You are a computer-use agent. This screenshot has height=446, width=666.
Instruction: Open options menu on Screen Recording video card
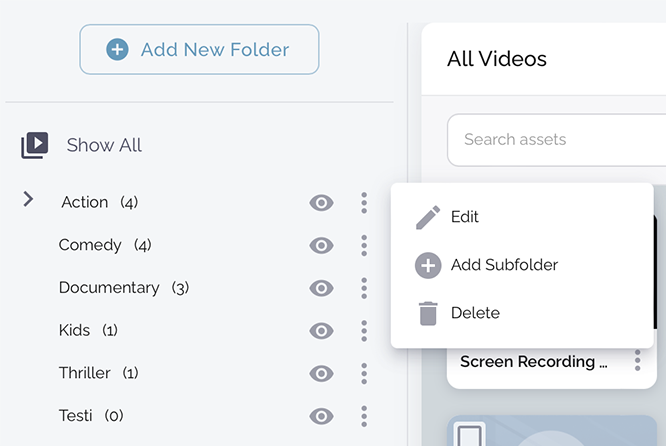[637, 362]
